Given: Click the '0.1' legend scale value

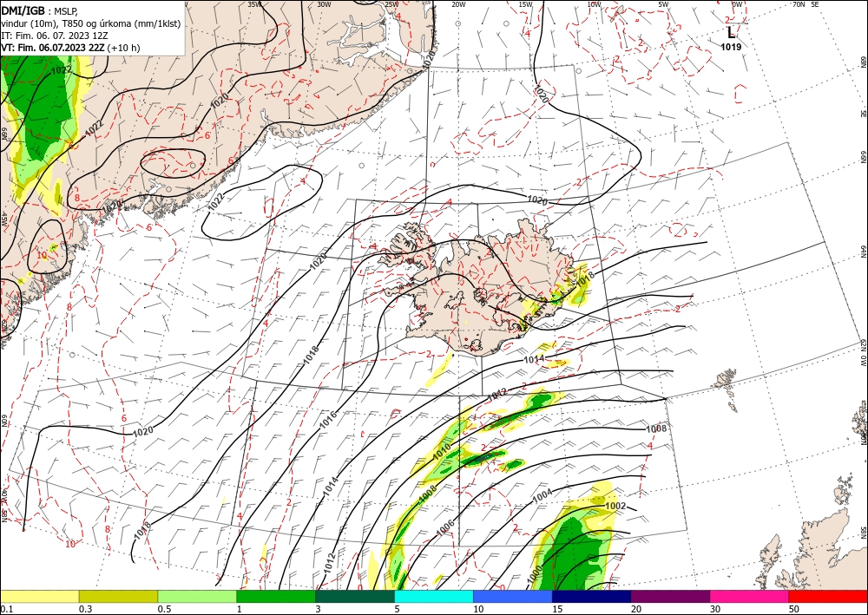Looking at the screenshot, I should click(5, 609).
